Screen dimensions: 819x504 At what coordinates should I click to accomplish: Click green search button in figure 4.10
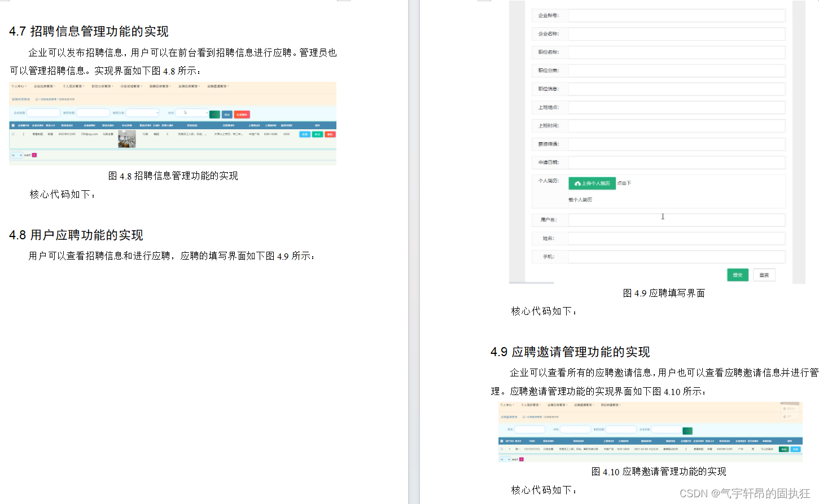pos(687,431)
